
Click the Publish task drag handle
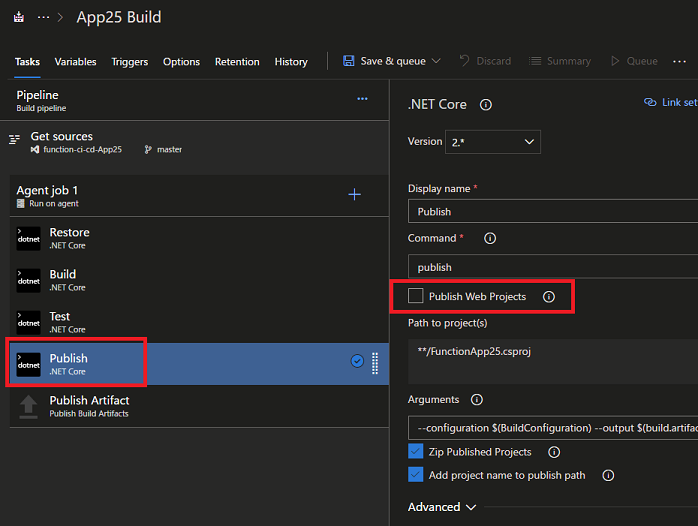(x=375, y=362)
